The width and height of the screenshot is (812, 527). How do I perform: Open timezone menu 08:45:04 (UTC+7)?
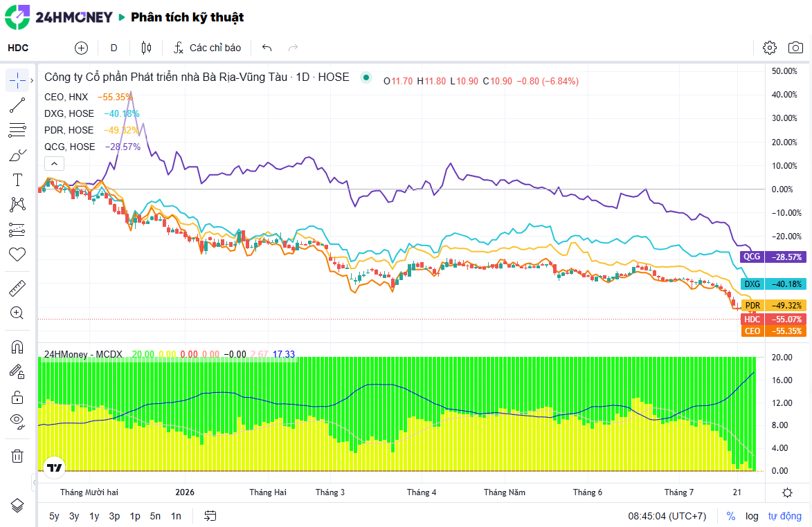[667, 516]
